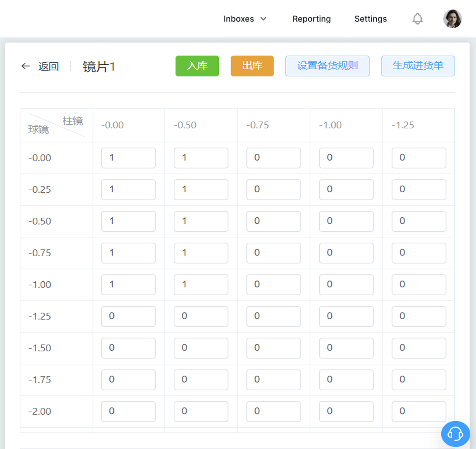Click the notification bell icon
Screen dimensions: 476x449
417,19
